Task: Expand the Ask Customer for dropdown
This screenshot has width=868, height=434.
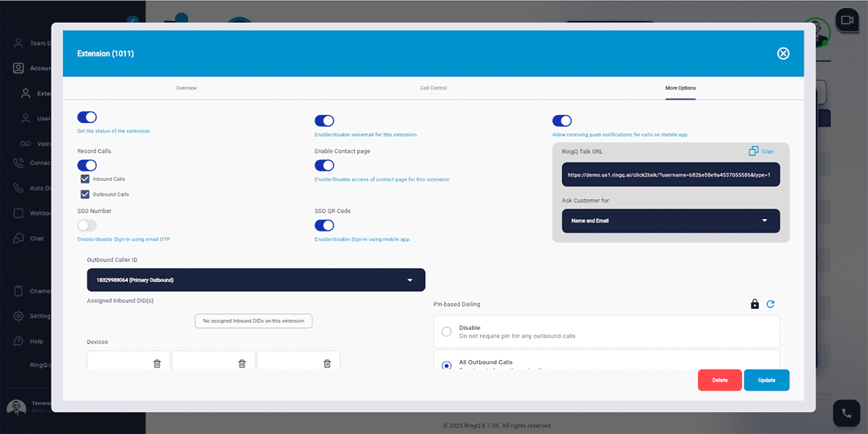Action: coord(671,221)
